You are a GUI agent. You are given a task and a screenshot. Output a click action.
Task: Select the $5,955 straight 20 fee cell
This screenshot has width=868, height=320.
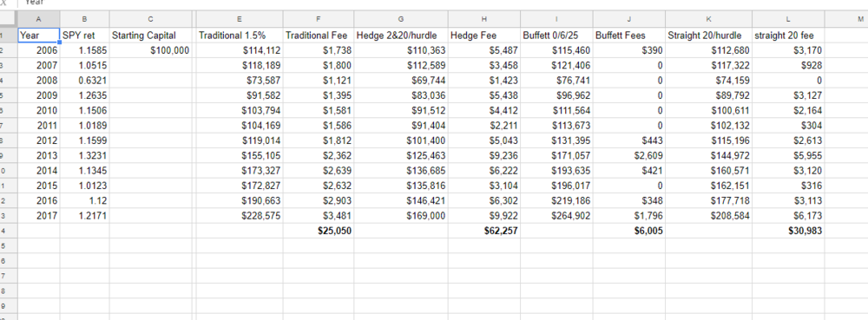click(788, 156)
